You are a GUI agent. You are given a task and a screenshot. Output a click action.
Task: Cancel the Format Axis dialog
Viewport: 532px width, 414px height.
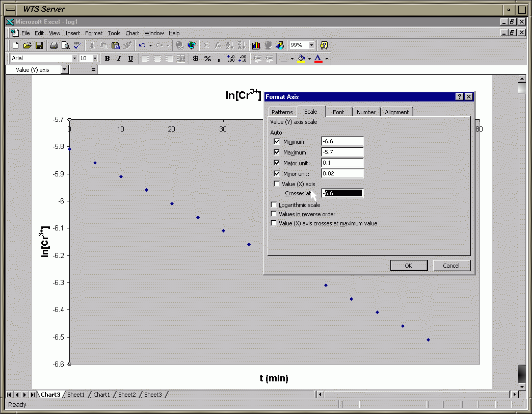click(451, 266)
